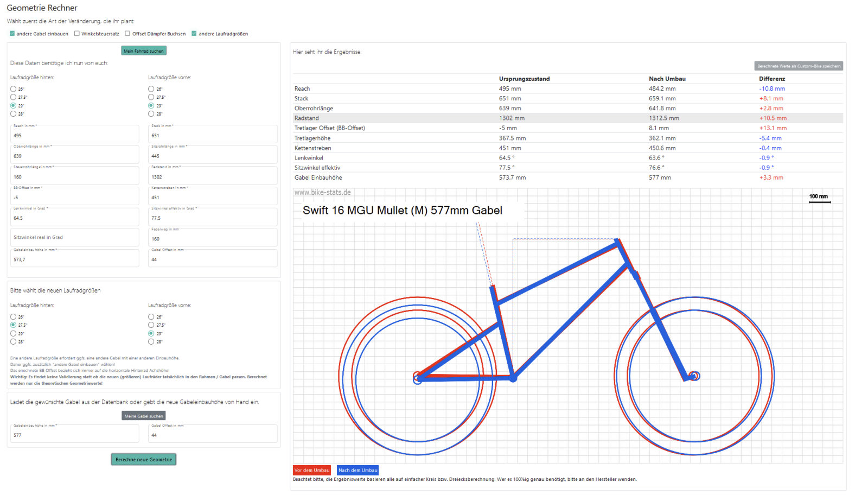This screenshot has height=495, width=868.
Task: Select 29" for the new rear wheel size
Action: point(14,333)
